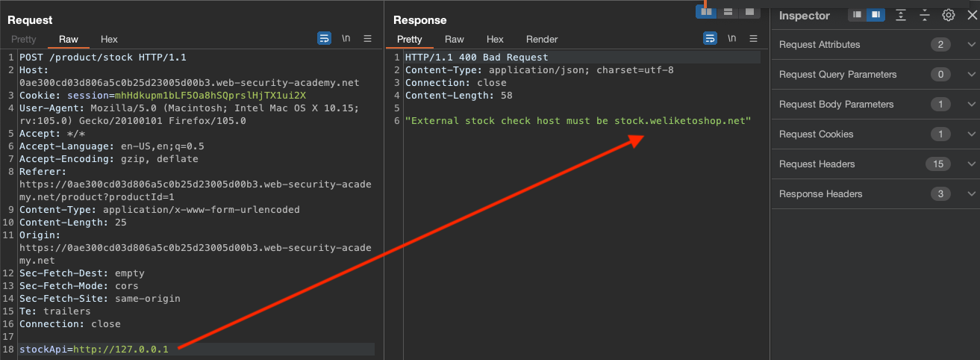Screen dimensions: 980x360
Task: Open the Request panel hamburger menu
Action: 367,39
